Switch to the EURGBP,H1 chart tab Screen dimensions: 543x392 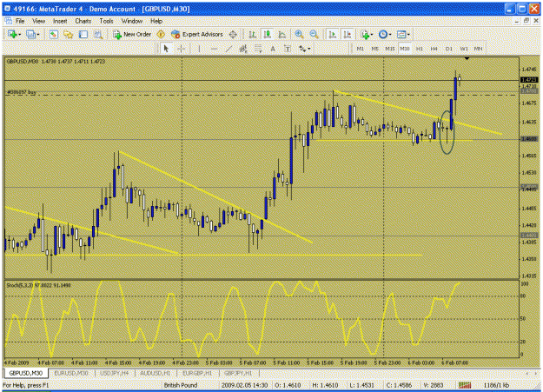click(x=197, y=373)
